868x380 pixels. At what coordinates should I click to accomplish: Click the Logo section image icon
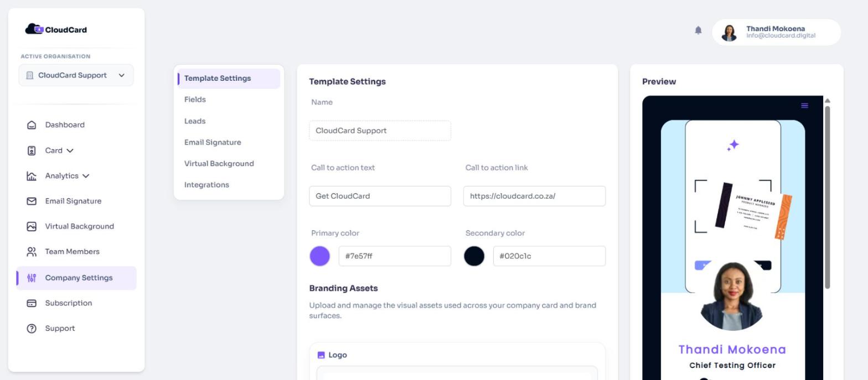pyautogui.click(x=321, y=355)
